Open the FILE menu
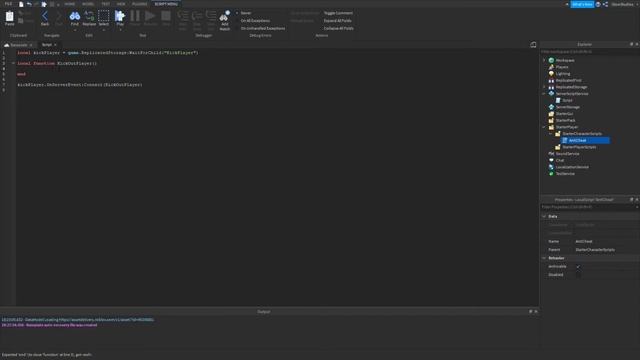This screenshot has width=640, height=360. 8,4
